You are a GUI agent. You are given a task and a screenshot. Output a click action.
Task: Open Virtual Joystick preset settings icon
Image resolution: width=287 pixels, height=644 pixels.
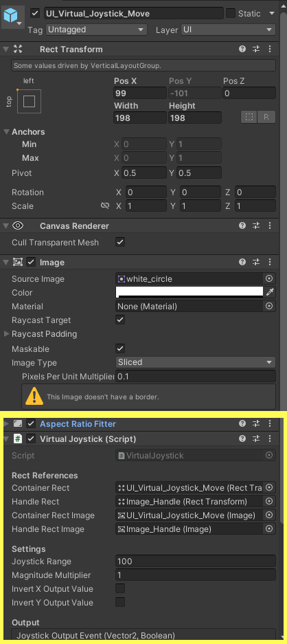[256, 438]
